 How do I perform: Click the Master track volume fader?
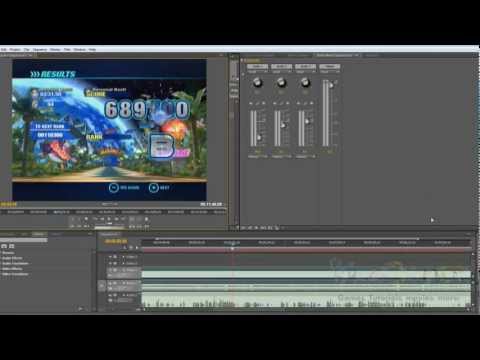coord(331,85)
